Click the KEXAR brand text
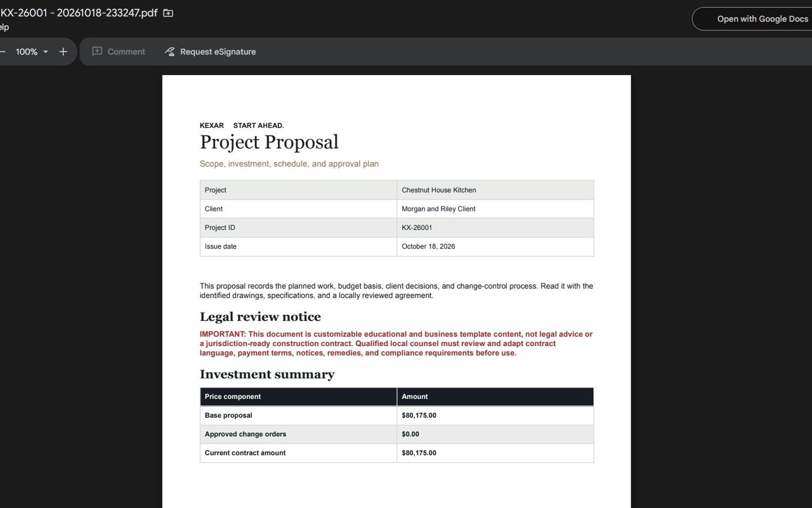The image size is (812, 508). click(212, 126)
